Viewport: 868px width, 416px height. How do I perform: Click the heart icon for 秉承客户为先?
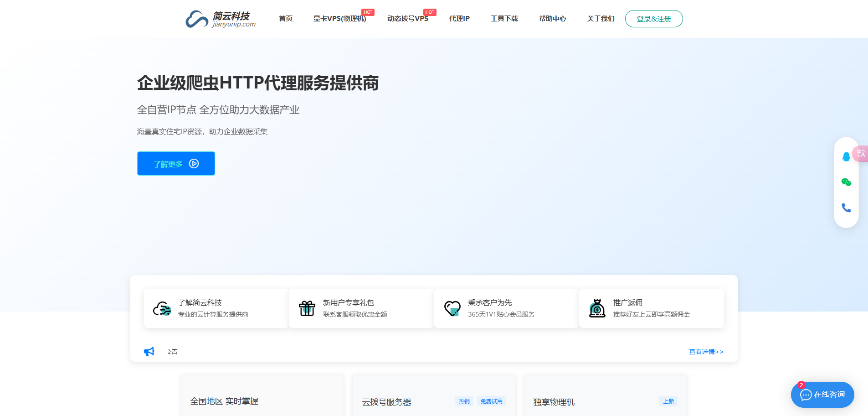click(452, 308)
